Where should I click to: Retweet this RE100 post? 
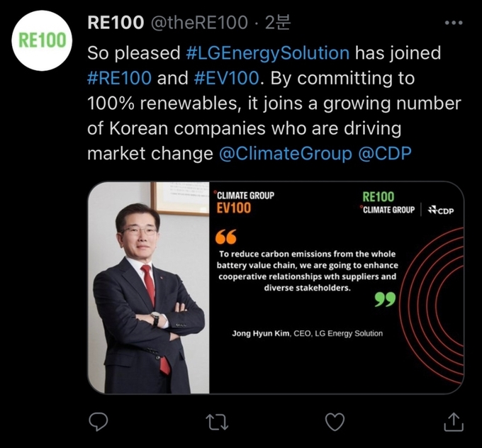click(216, 422)
